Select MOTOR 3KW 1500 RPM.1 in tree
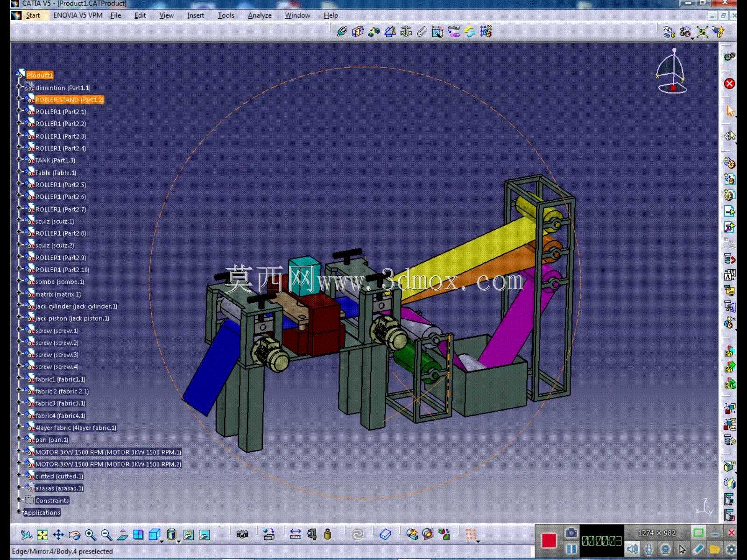This screenshot has width=747, height=560. click(x=108, y=452)
